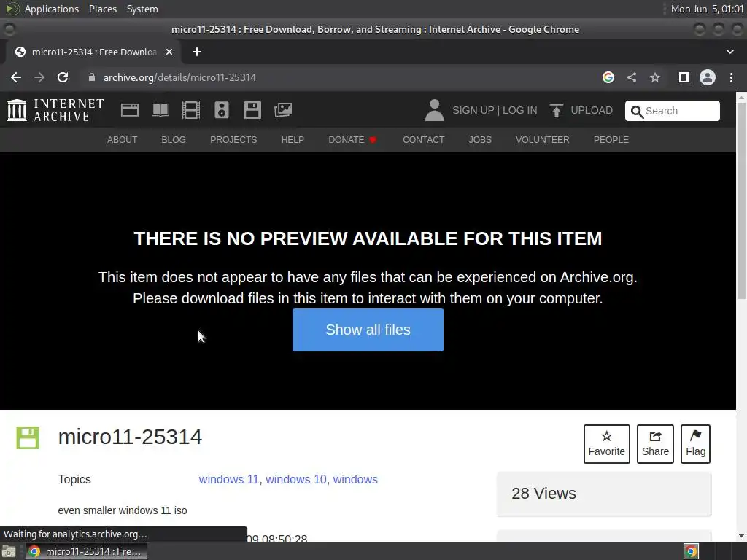Image resolution: width=747 pixels, height=560 pixels.
Task: Open Chrome three-dot menu
Action: point(731,77)
